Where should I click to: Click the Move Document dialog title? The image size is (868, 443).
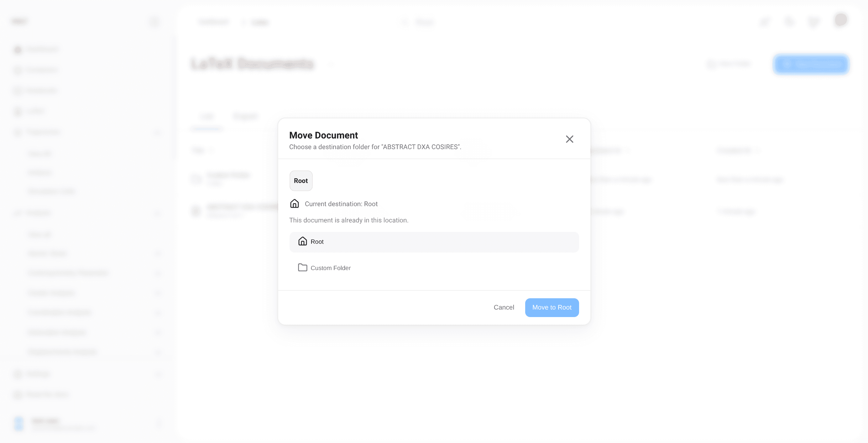(x=323, y=135)
